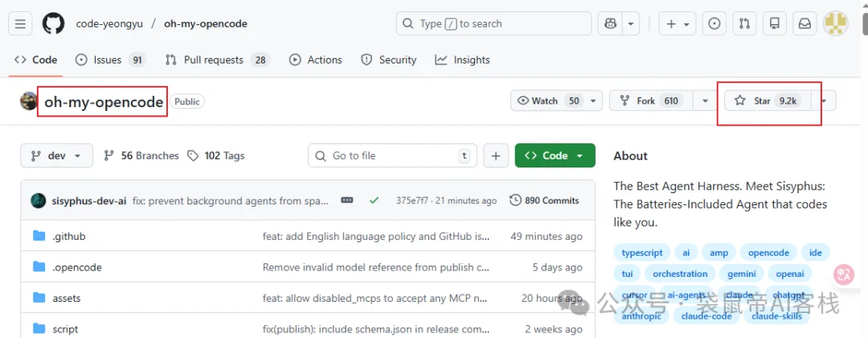
Task: View 56 Branches
Action: point(141,155)
